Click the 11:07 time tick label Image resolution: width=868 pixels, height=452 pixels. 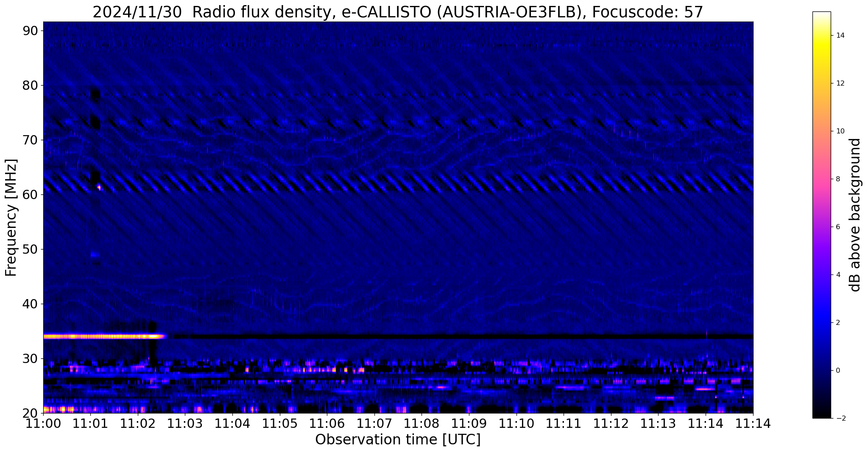coord(374,423)
